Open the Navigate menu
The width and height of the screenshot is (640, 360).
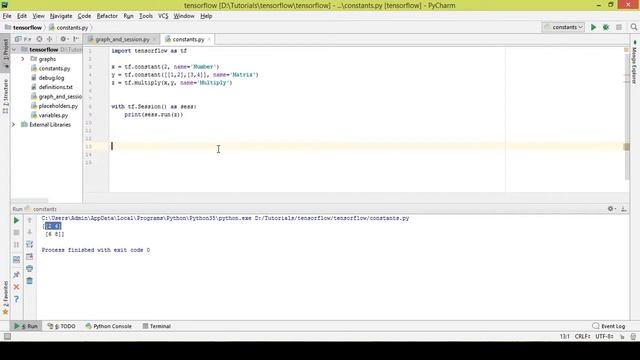(61, 16)
